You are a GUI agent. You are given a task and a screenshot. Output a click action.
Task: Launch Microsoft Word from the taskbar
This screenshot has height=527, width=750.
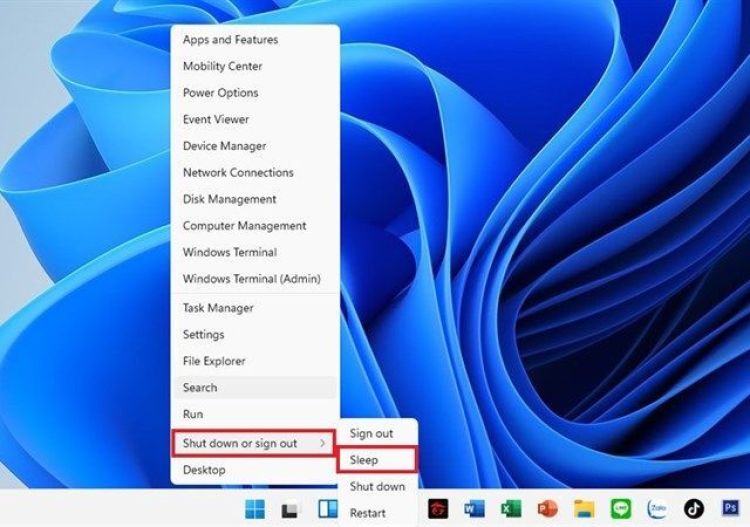coord(474,508)
